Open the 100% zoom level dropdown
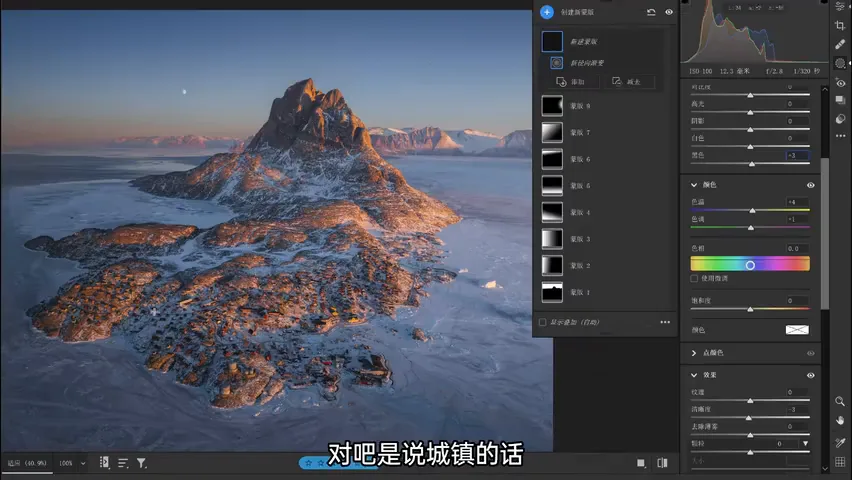852x480 pixels. coord(73,463)
